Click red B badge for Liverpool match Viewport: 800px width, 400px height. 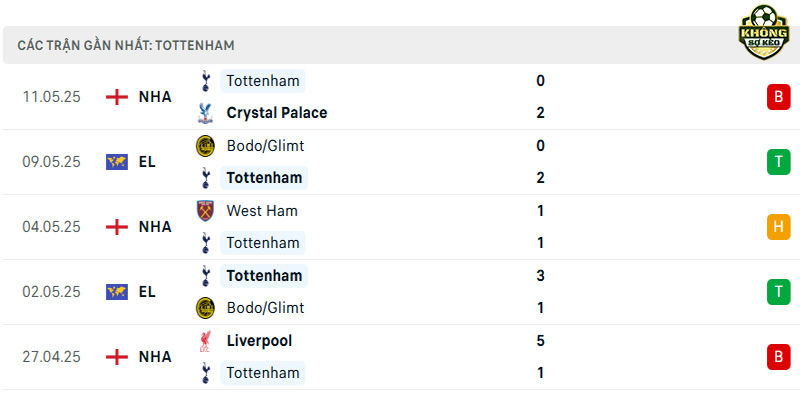(x=778, y=357)
